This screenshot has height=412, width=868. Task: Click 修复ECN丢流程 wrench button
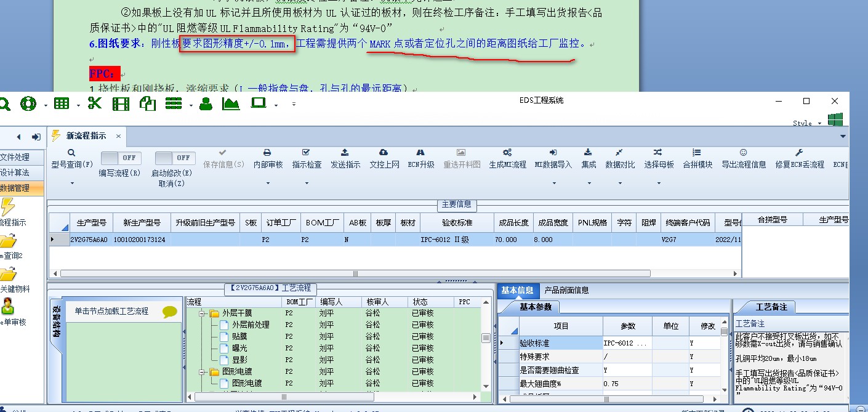pos(800,159)
